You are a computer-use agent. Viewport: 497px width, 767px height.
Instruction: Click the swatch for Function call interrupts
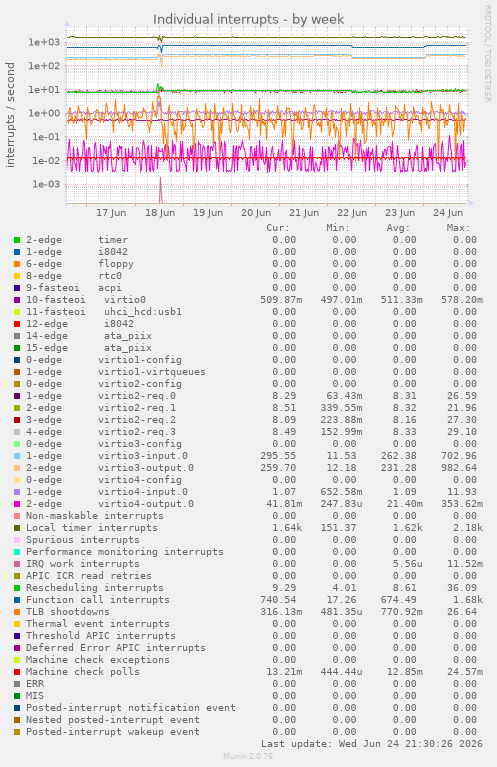tap(17, 600)
